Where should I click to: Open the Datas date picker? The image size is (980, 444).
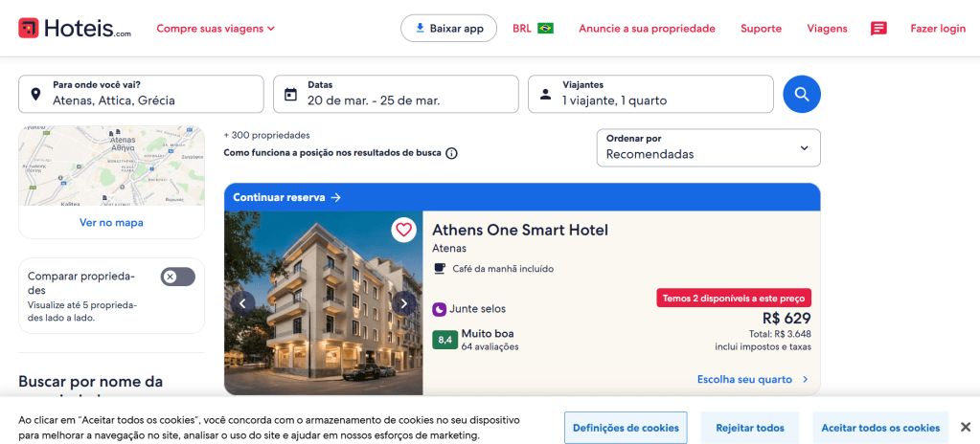395,94
